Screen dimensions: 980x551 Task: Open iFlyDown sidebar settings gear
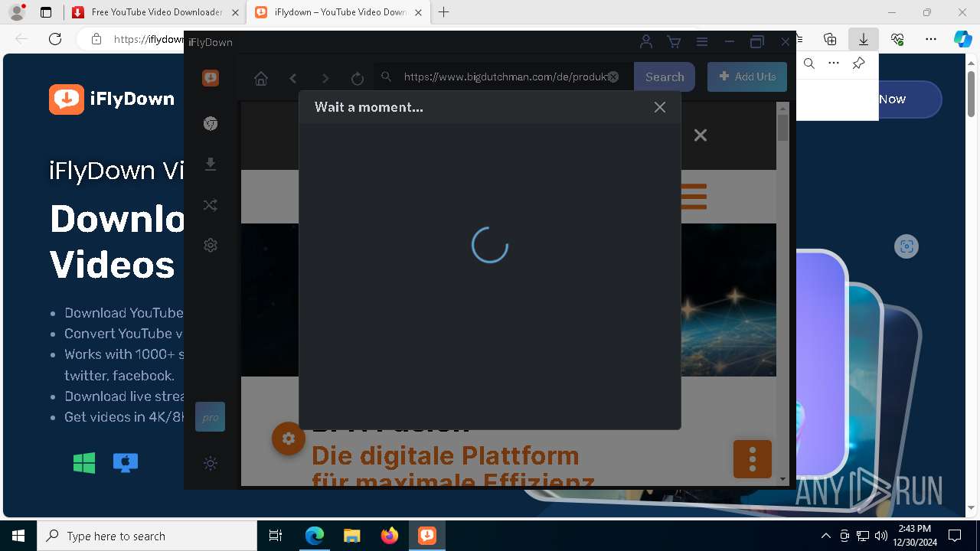click(211, 245)
